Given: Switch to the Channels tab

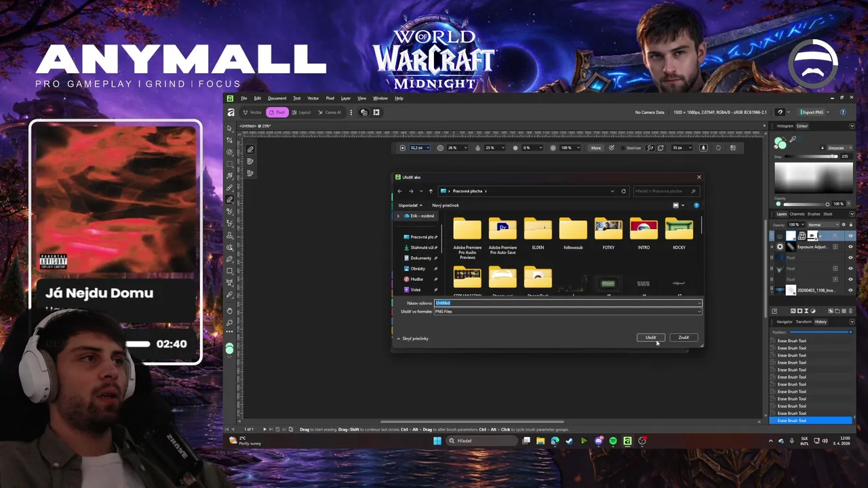Looking at the screenshot, I should [x=797, y=214].
